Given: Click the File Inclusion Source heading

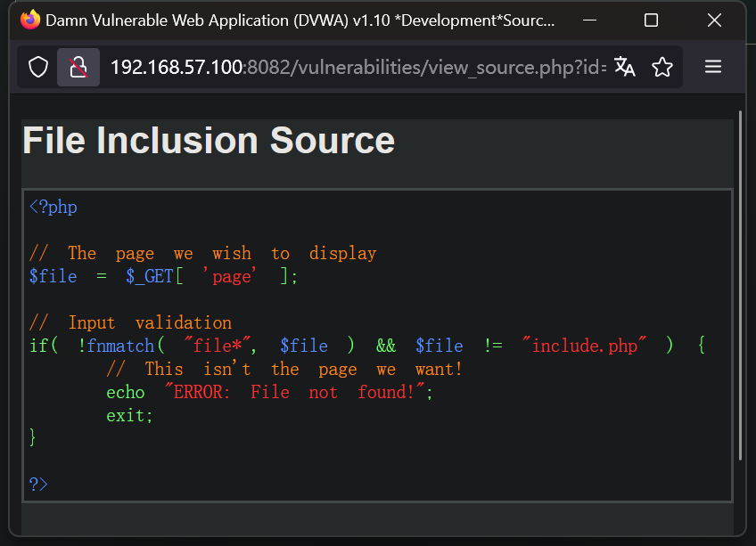Looking at the screenshot, I should point(209,141).
